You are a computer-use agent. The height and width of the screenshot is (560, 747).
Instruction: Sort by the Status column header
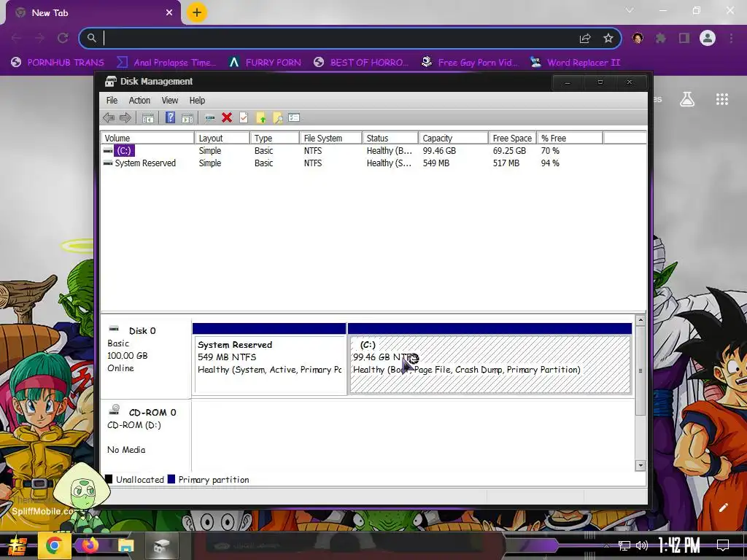[x=390, y=138]
